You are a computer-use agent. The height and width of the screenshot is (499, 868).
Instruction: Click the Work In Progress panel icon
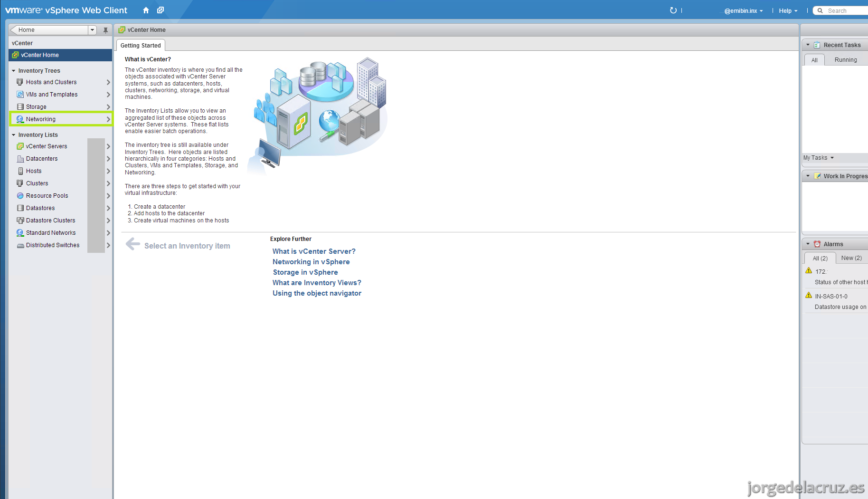(817, 176)
